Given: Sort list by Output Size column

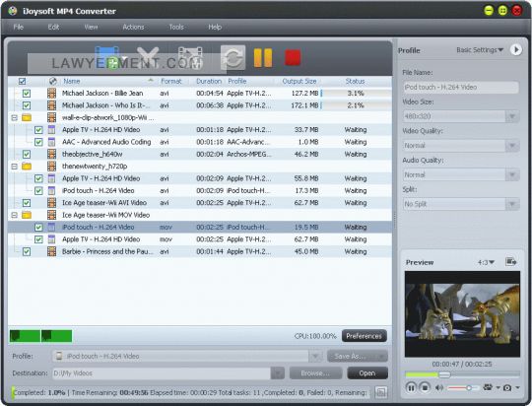Looking at the screenshot, I should 299,81.
